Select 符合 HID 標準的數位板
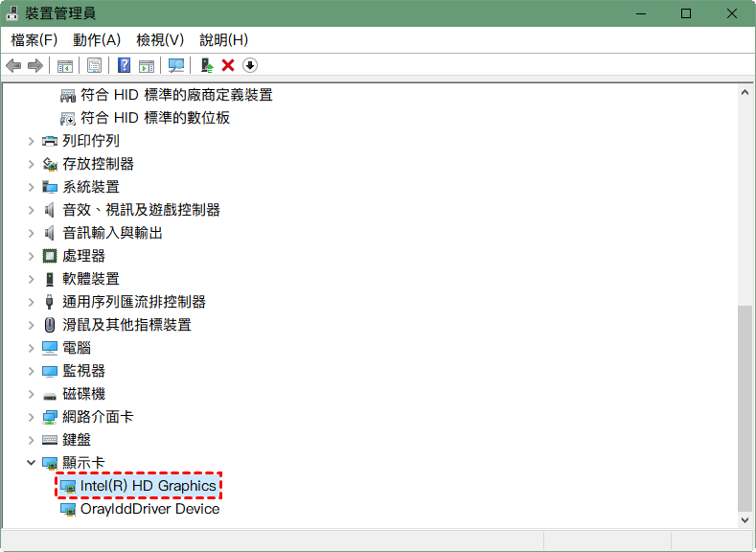 [155, 118]
